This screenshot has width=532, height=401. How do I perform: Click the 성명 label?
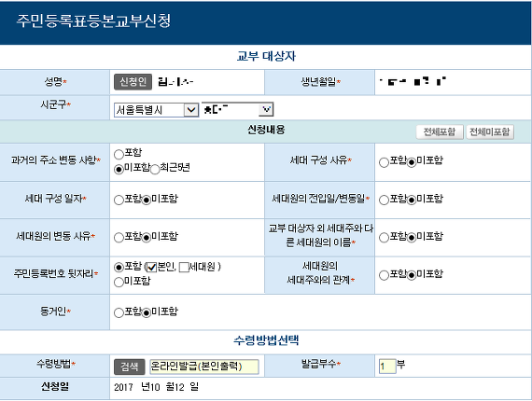point(55,82)
